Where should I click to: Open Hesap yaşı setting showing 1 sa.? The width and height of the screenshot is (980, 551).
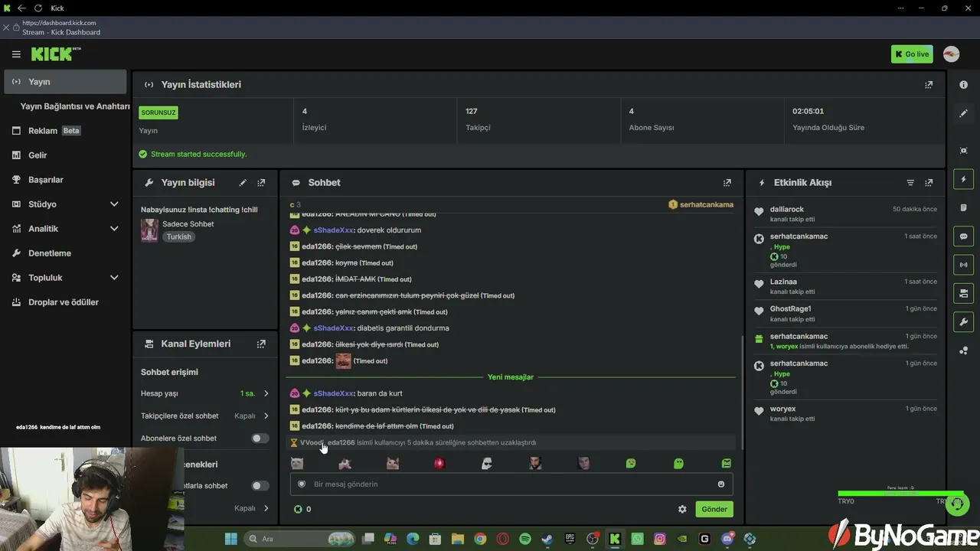pyautogui.click(x=204, y=393)
